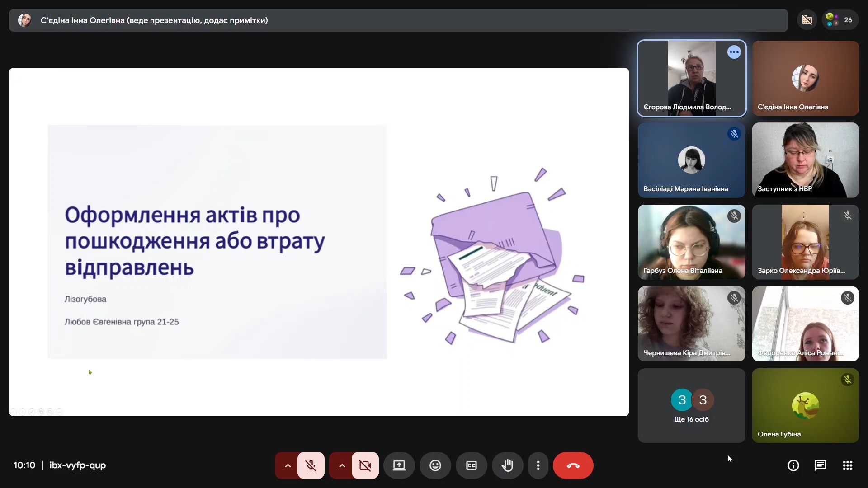The image size is (868, 488).
Task: Open emoji reactions button
Action: pos(435,465)
